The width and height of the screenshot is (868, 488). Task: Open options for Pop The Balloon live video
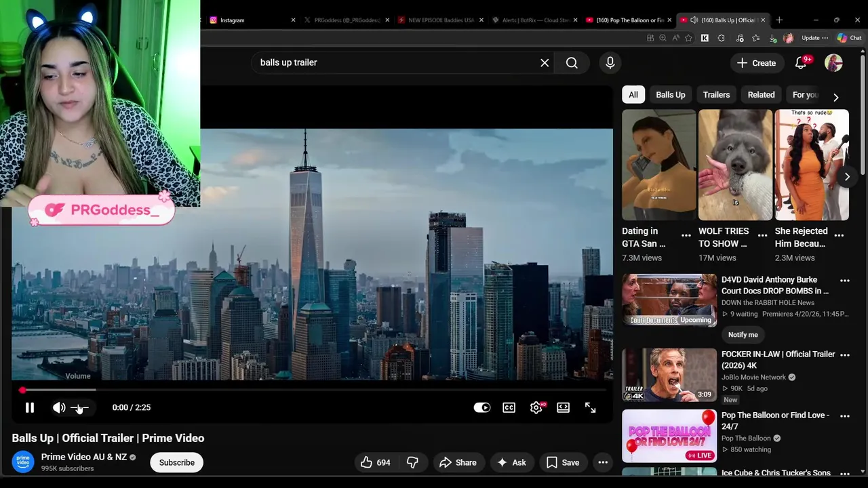844,416
